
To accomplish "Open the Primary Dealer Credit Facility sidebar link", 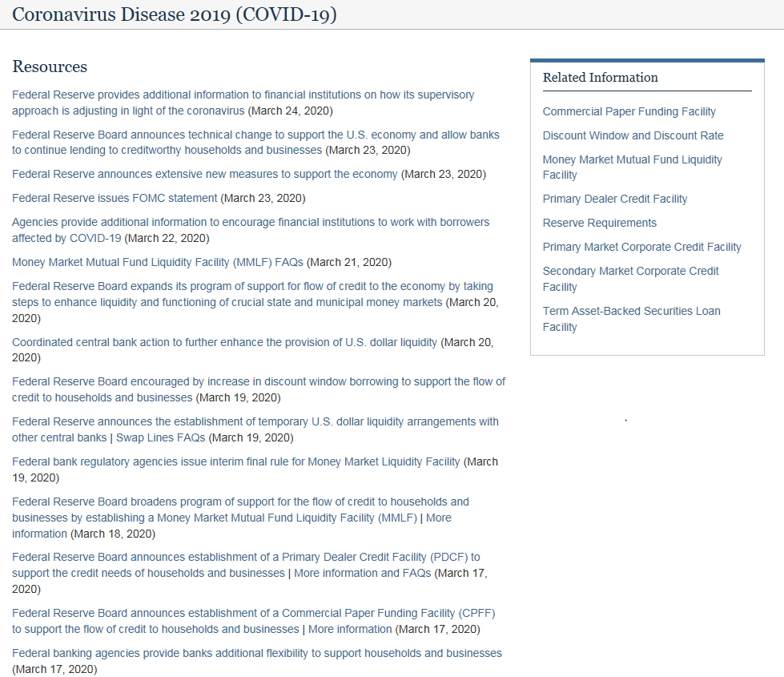I will click(614, 199).
